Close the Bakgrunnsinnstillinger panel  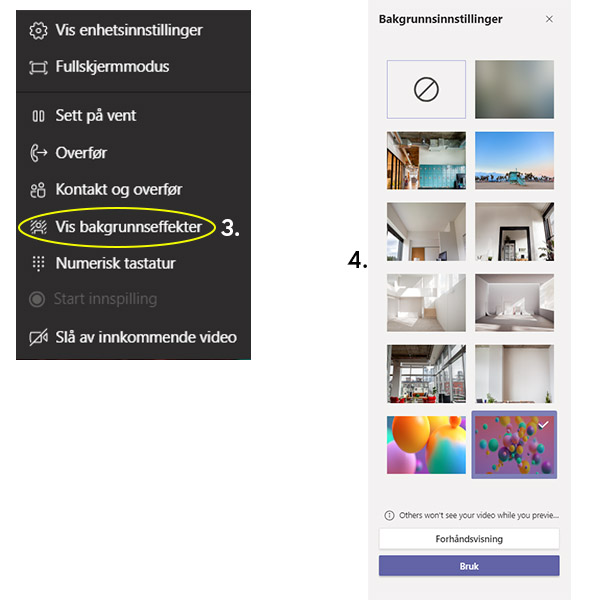(x=549, y=19)
